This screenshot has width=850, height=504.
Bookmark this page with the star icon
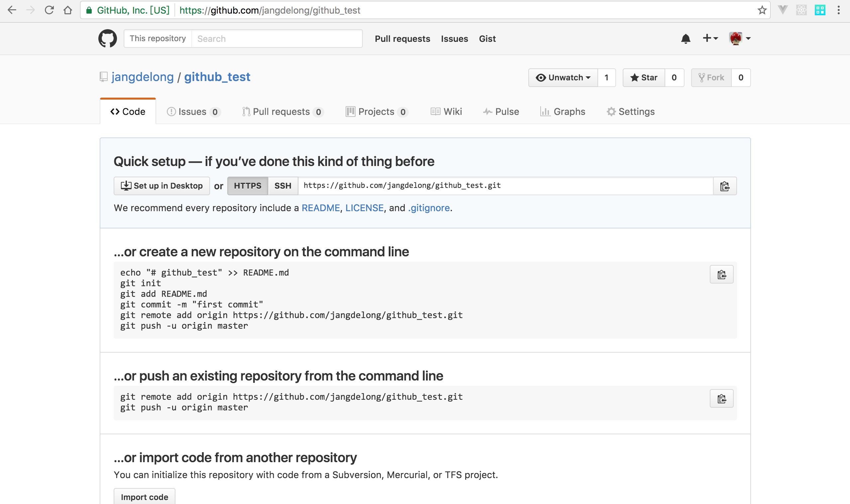point(762,10)
